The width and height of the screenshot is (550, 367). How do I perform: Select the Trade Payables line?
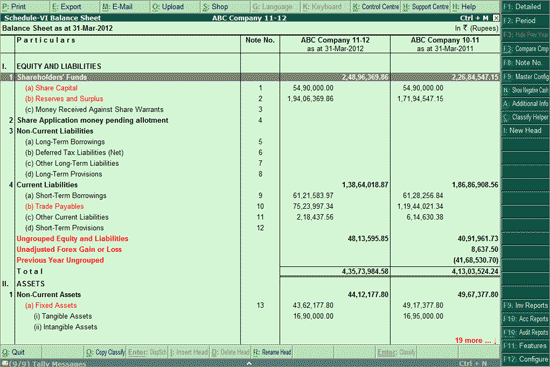pos(54,206)
